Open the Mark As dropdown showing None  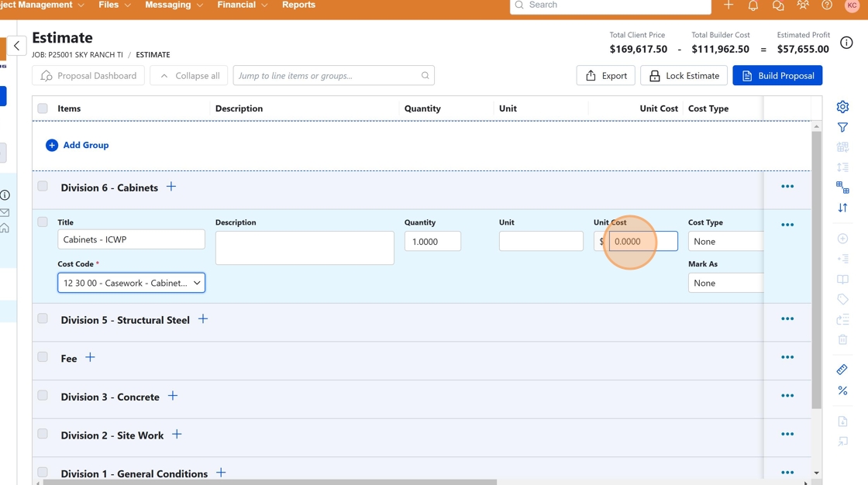point(725,283)
